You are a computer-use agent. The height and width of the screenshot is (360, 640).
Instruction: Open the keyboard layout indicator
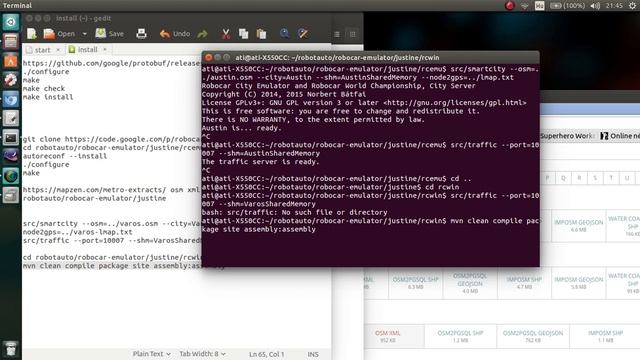tap(540, 6)
